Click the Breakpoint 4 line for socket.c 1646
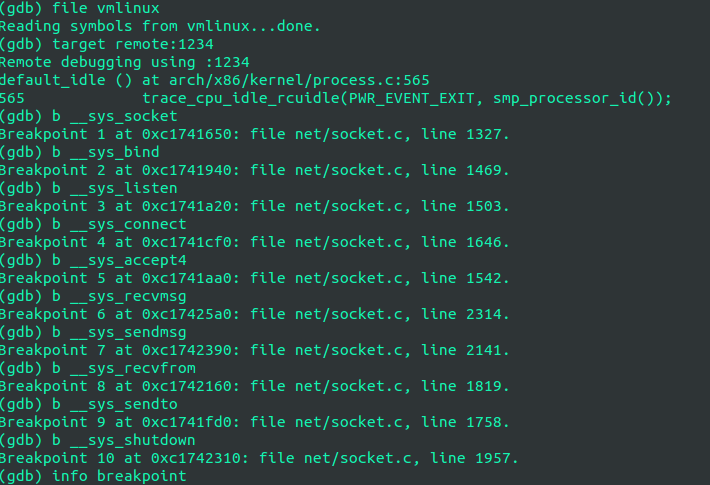Image resolution: width=710 pixels, height=485 pixels. tap(255, 242)
